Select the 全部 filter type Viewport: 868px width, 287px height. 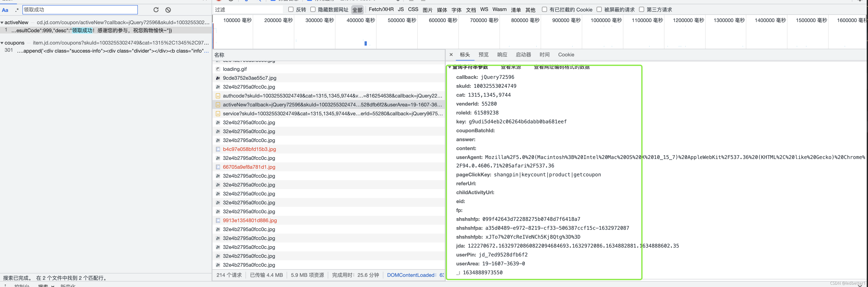357,10
